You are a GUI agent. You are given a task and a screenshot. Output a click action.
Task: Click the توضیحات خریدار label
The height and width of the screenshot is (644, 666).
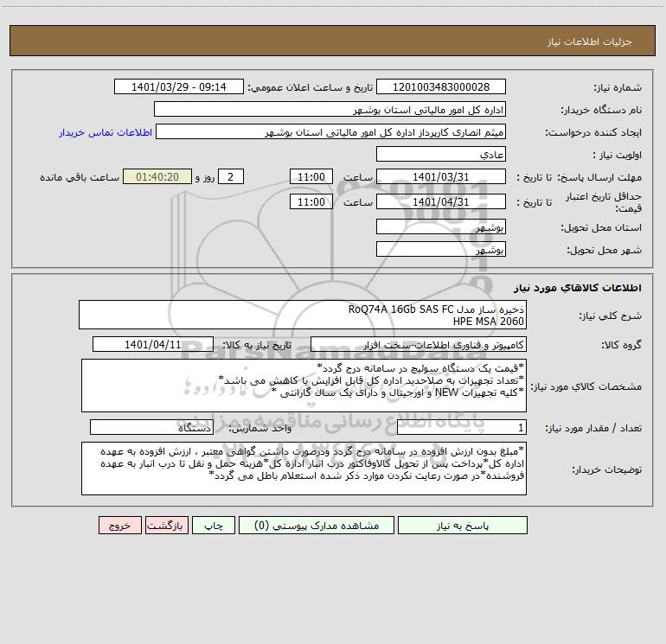pyautogui.click(x=606, y=469)
